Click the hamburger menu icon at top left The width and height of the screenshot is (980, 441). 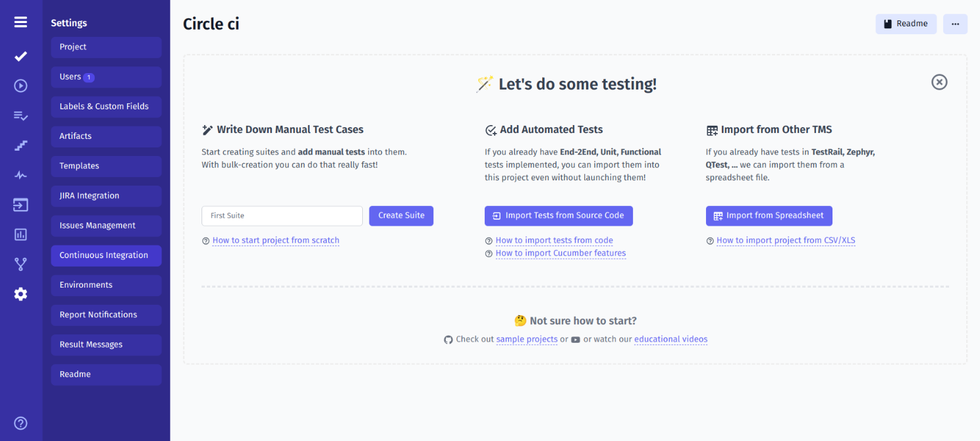pyautogui.click(x=20, y=21)
